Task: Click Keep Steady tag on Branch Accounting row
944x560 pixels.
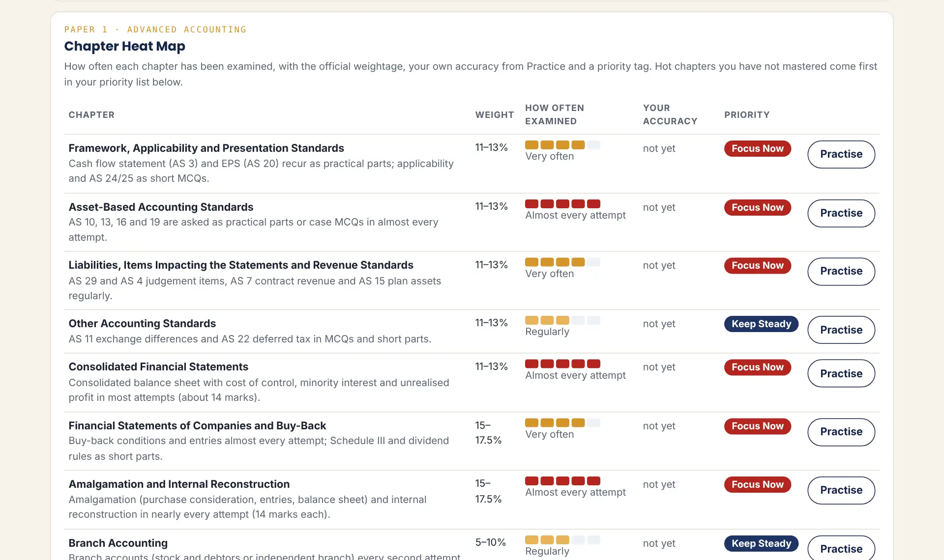Action: (761, 543)
